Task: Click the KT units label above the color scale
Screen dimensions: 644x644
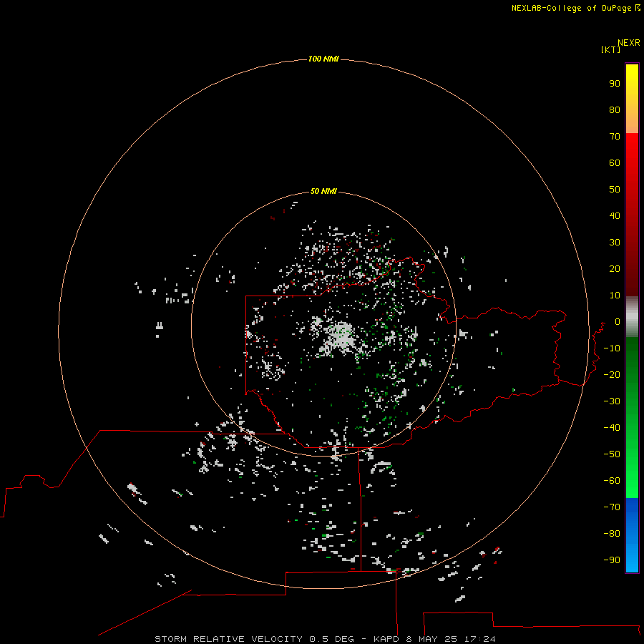Action: click(x=610, y=49)
